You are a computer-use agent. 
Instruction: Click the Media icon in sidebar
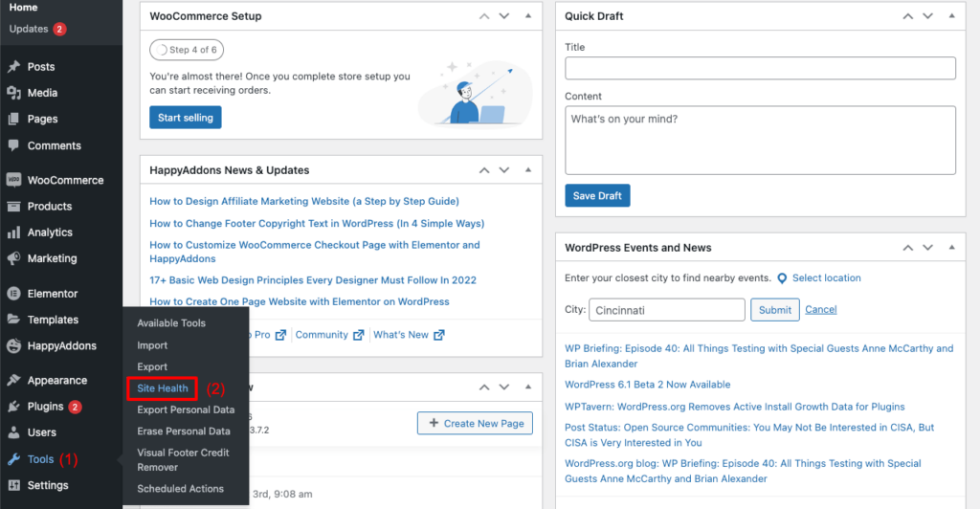(13, 93)
